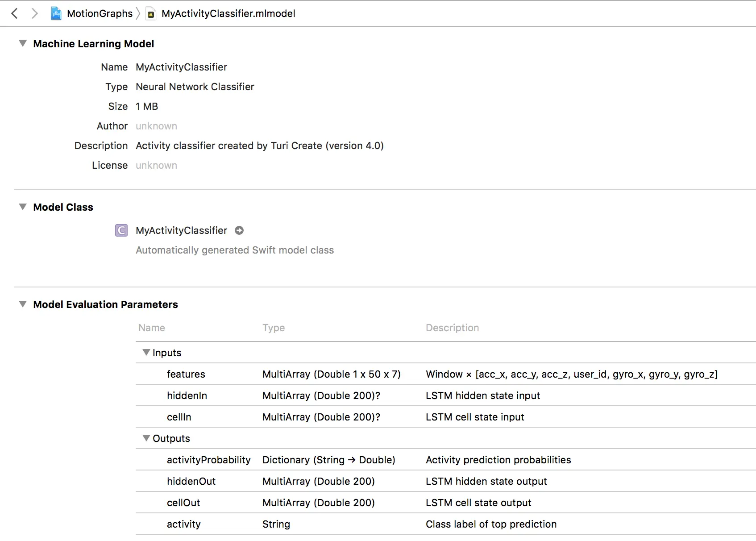Click the Swift class C icon
This screenshot has height=541, width=756.
121,230
